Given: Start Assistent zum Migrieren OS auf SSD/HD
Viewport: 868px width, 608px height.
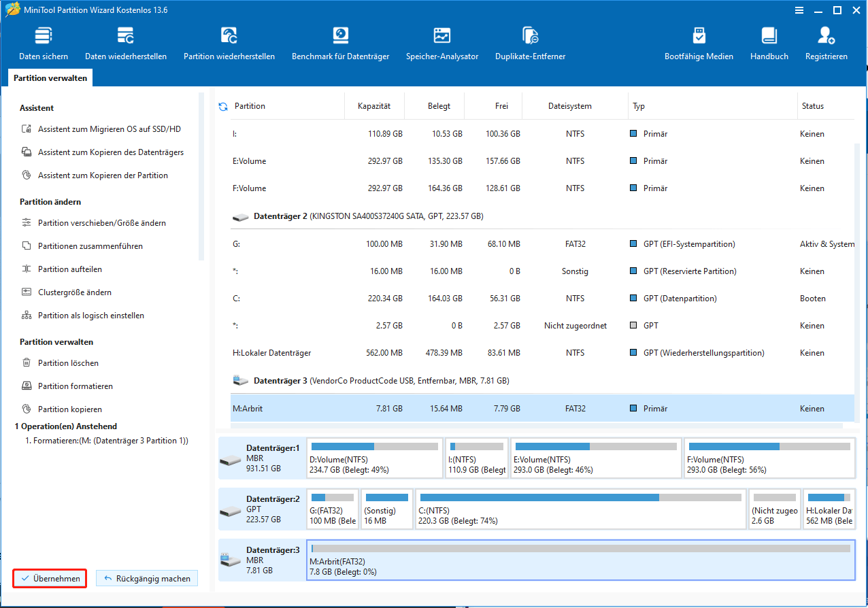Looking at the screenshot, I should (102, 129).
